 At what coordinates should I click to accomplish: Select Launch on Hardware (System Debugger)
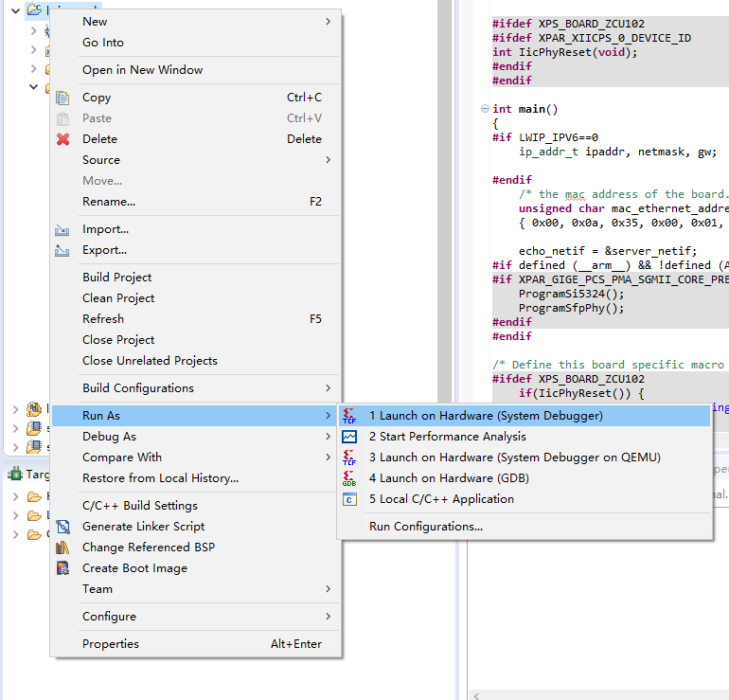(x=485, y=416)
